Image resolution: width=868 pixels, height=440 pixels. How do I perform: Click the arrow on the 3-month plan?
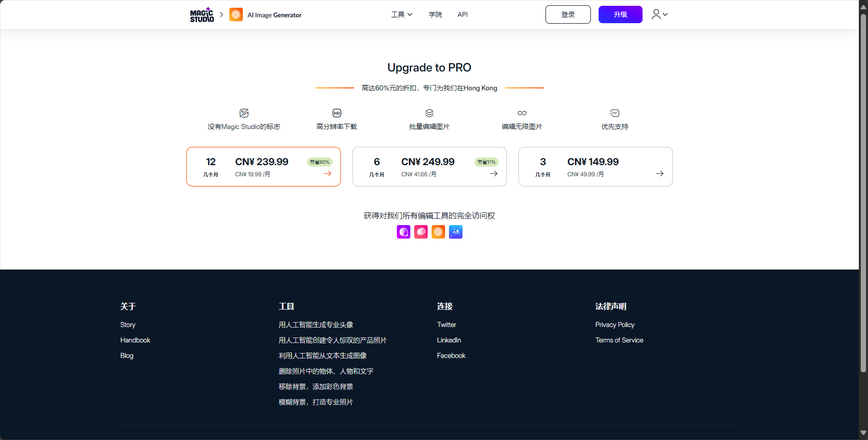point(659,173)
